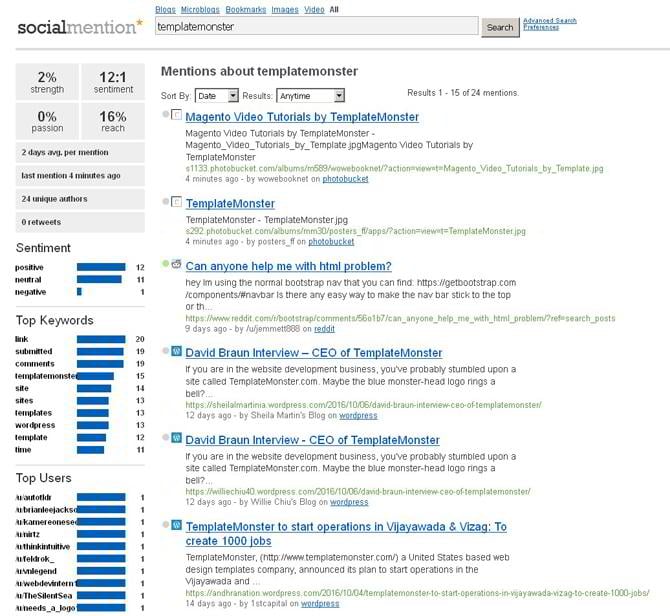Screen dimensions: 670x616
Task: Click the source icon next to the TemplateMonster.jpg result
Action: 177,203
